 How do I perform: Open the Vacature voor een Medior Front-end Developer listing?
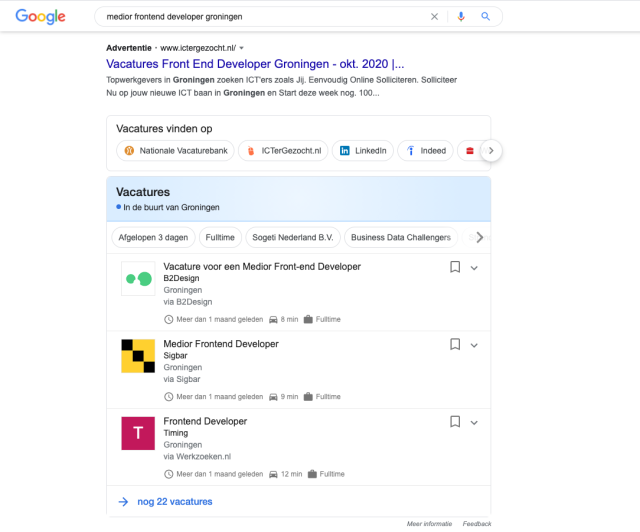[x=262, y=267]
